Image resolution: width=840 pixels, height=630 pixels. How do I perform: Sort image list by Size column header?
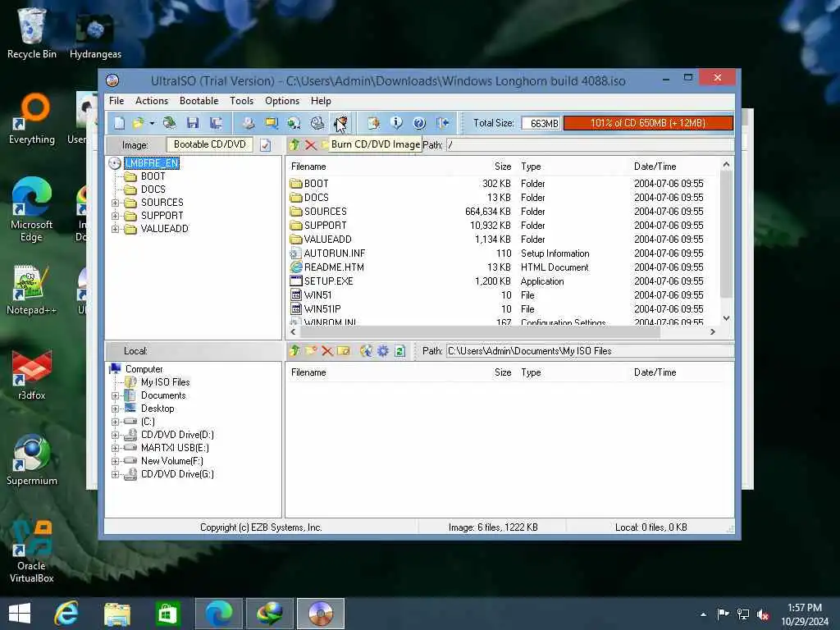point(503,167)
